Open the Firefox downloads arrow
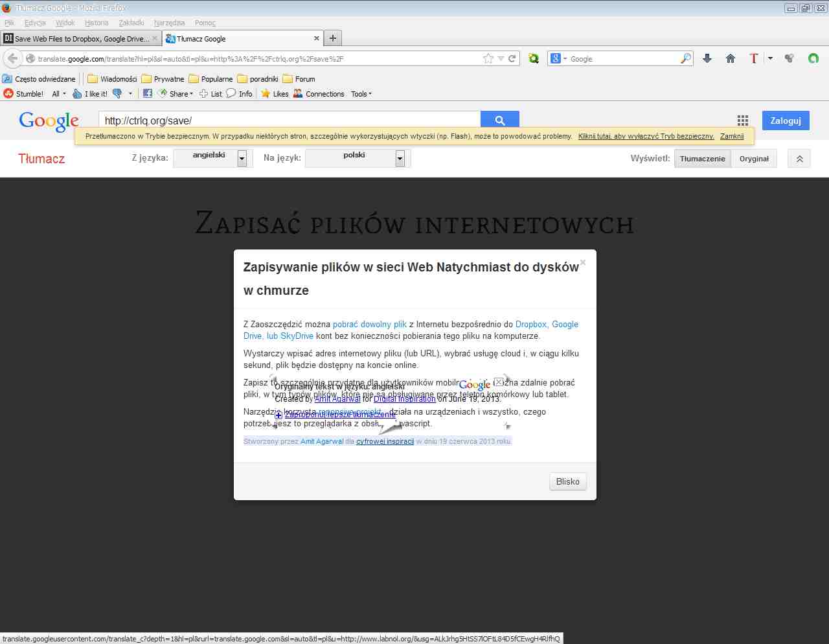Viewport: 829px width, 644px height. pyautogui.click(x=707, y=59)
